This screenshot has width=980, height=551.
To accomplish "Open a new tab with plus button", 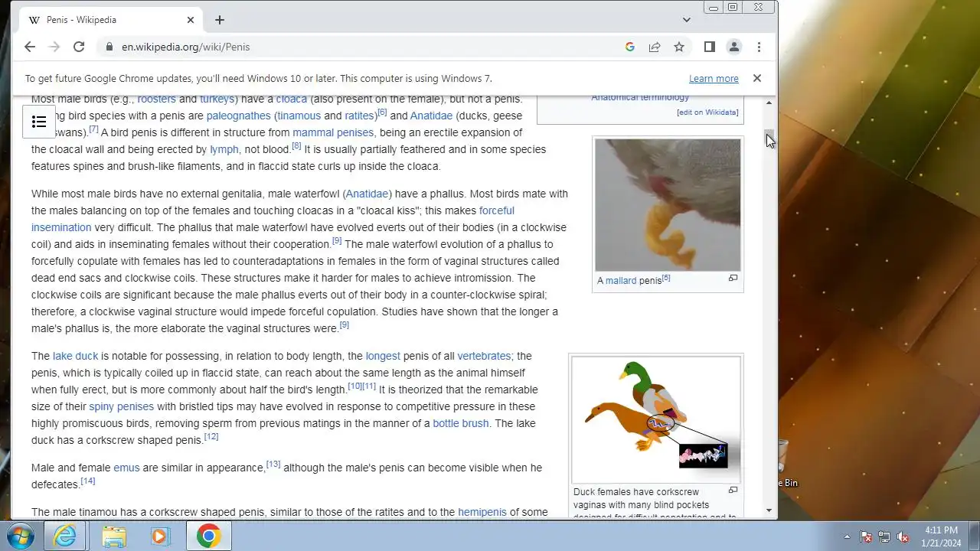I will click(220, 20).
